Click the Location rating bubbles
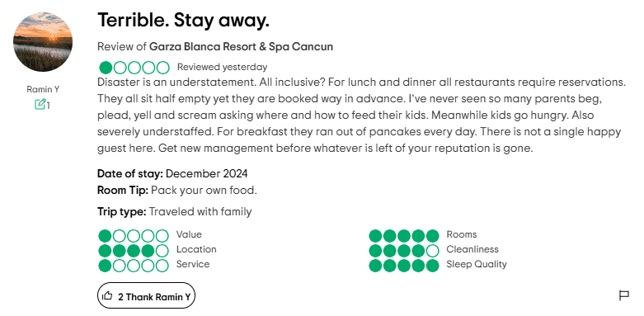Image resolution: width=644 pixels, height=316 pixels. 134,251
